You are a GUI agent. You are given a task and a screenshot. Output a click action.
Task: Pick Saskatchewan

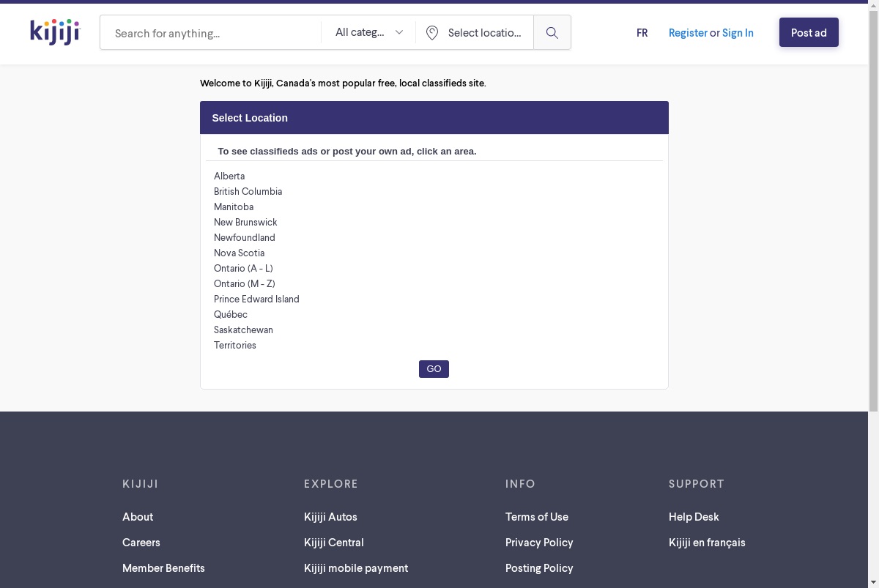[x=243, y=330]
